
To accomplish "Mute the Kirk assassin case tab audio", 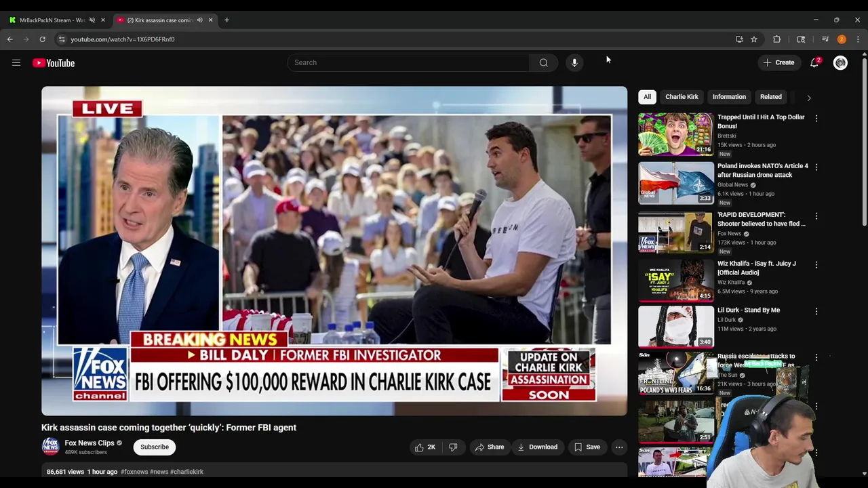I will click(x=199, y=20).
